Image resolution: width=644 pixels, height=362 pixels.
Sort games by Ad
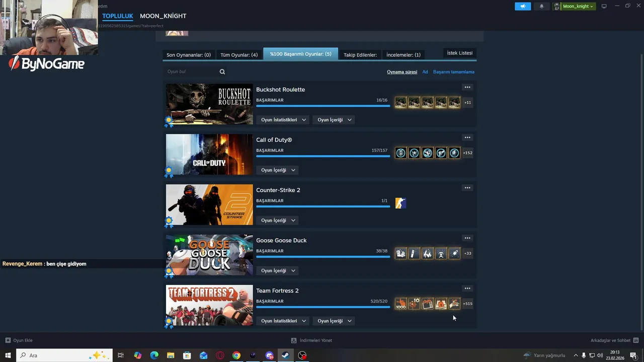425,72
